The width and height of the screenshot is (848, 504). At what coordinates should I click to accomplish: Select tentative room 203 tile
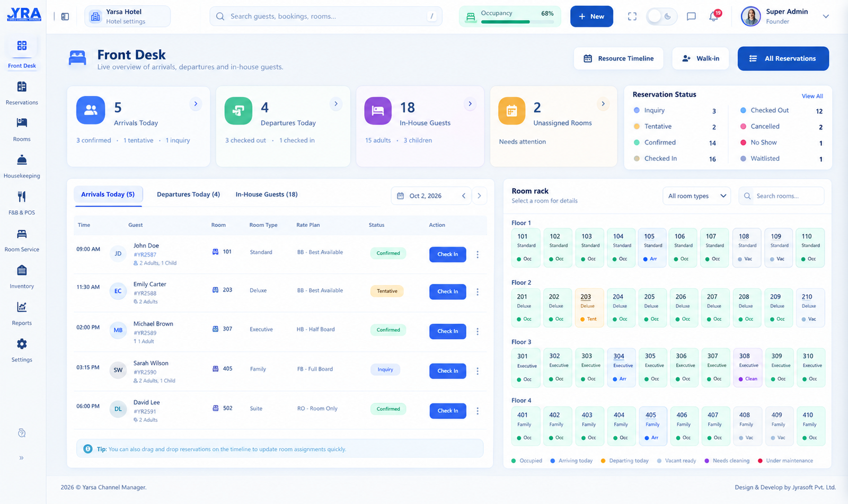[588, 308]
